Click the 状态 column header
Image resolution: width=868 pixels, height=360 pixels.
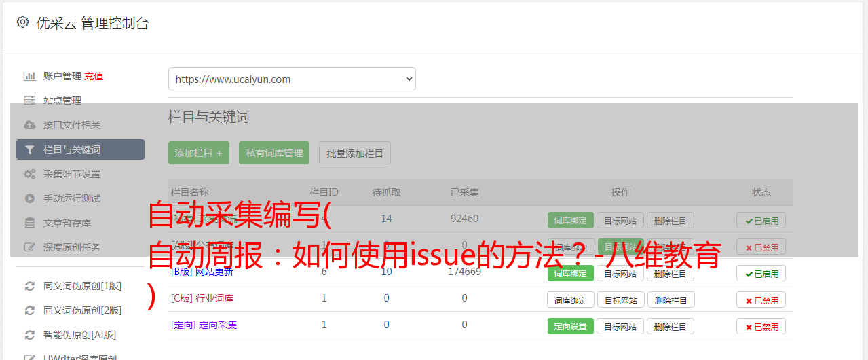[761, 192]
